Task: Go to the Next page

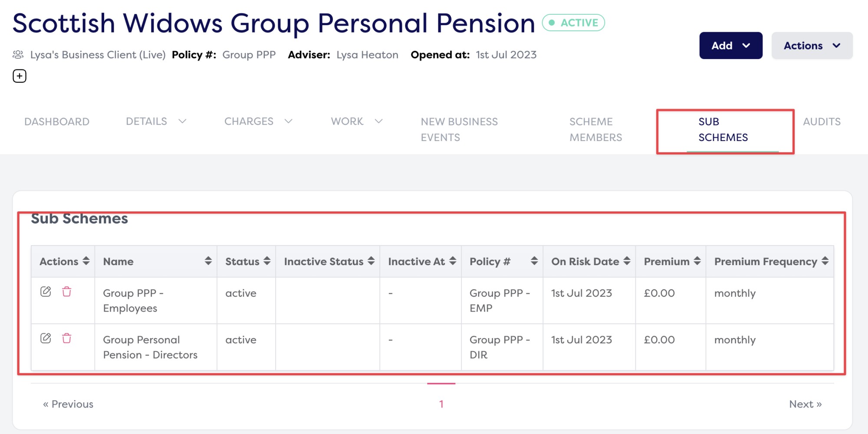Action: click(805, 404)
